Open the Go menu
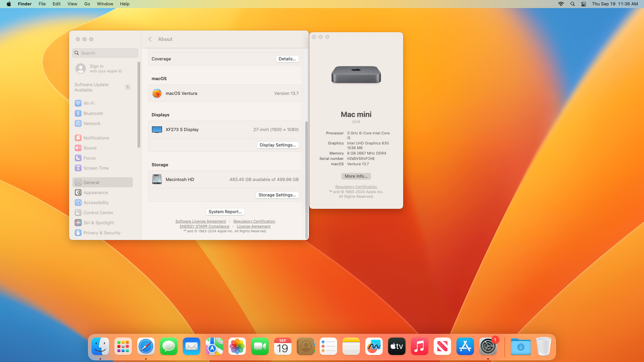Image resolution: width=644 pixels, height=362 pixels. [87, 4]
